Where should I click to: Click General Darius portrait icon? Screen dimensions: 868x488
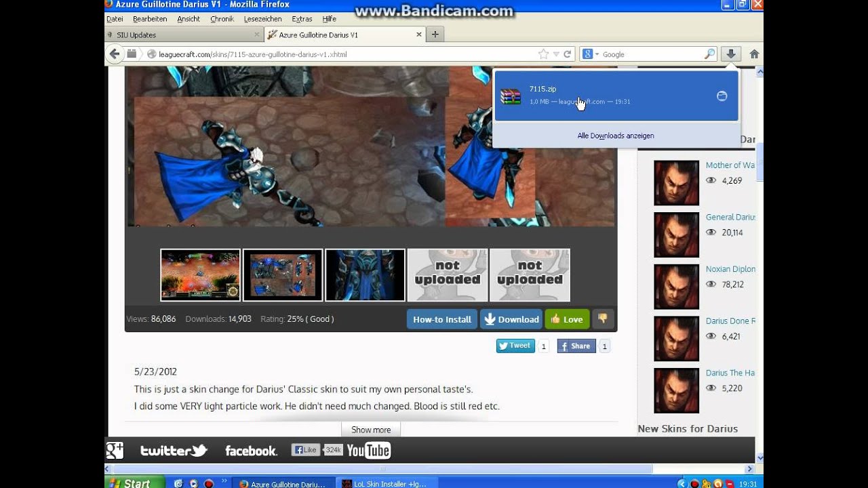pos(676,235)
